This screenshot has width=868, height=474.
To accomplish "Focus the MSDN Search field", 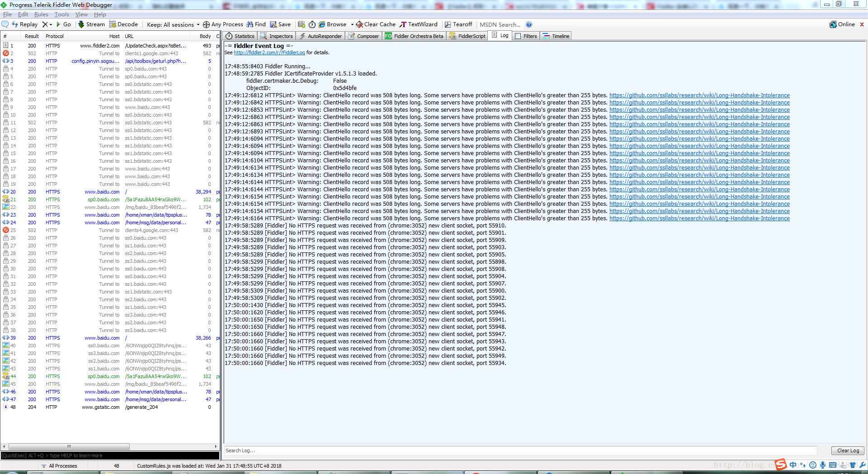I will click(500, 24).
